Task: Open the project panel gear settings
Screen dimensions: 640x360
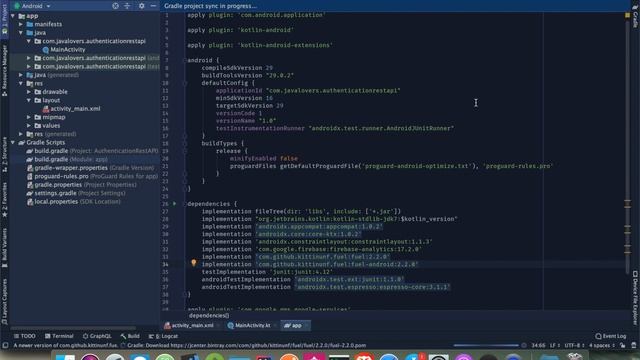Action: point(142,6)
